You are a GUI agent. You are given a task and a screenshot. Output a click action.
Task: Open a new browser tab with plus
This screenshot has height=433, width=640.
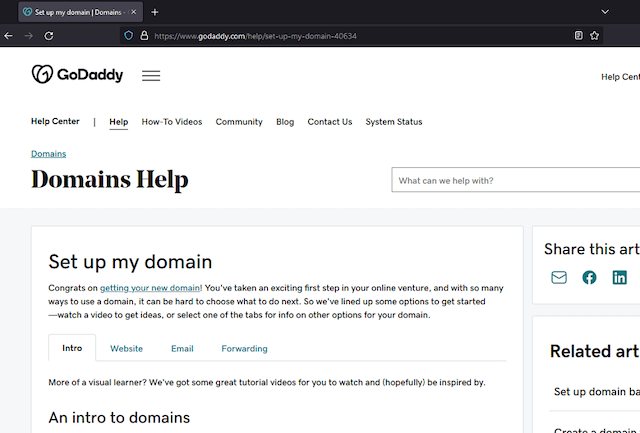tap(155, 12)
